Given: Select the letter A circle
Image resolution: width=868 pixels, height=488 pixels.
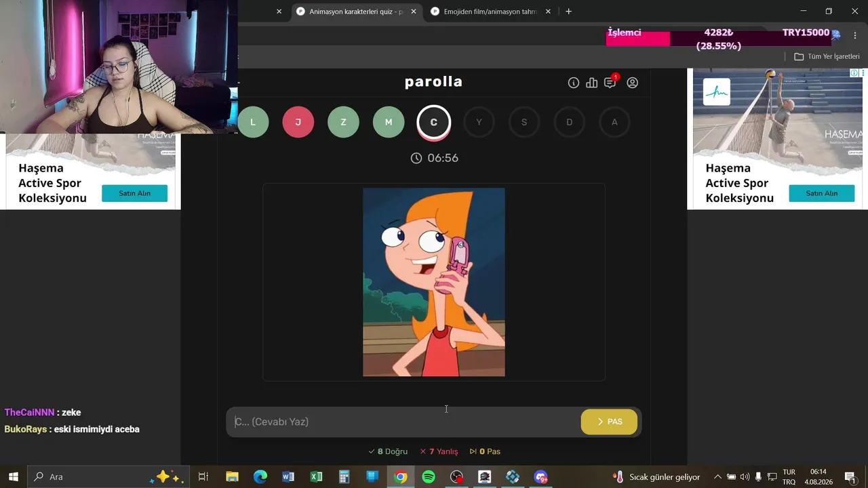Looking at the screenshot, I should [x=614, y=122].
